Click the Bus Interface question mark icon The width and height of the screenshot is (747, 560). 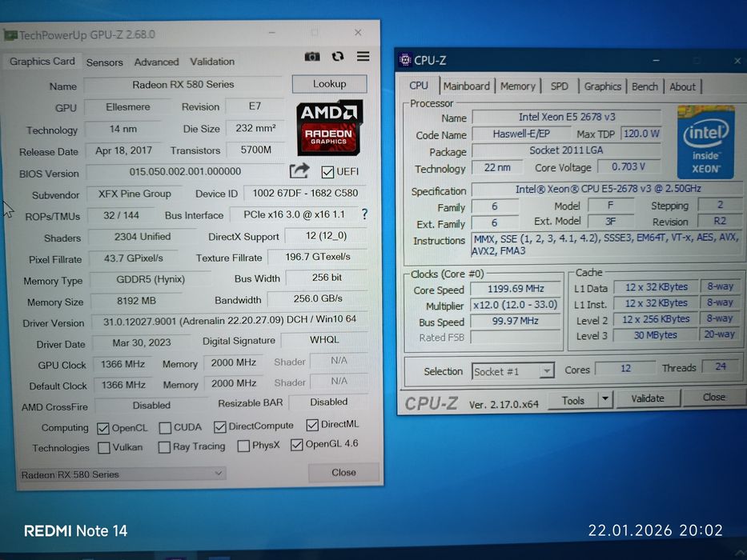[364, 214]
